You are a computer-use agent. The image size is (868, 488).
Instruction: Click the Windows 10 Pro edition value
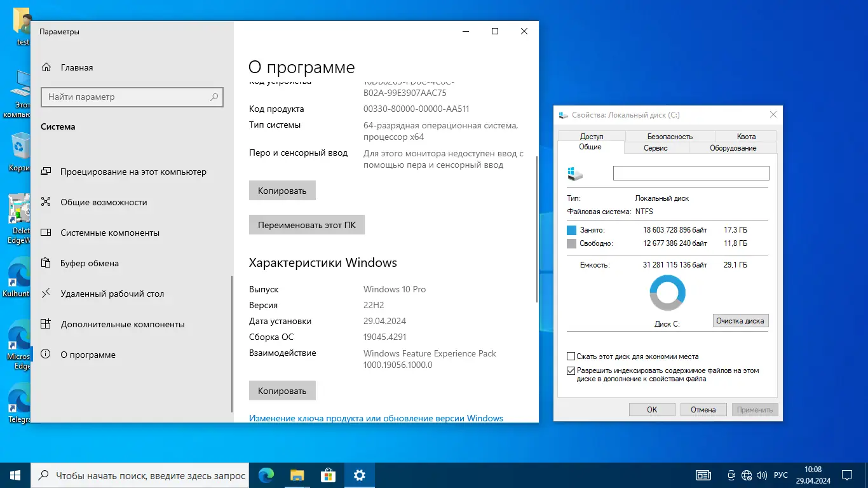[395, 289]
